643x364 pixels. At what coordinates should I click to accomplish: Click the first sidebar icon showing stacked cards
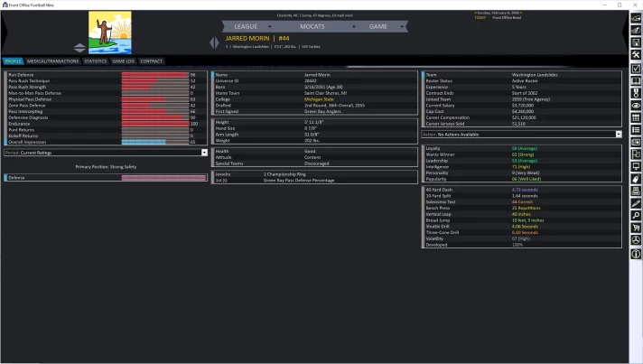636,18
